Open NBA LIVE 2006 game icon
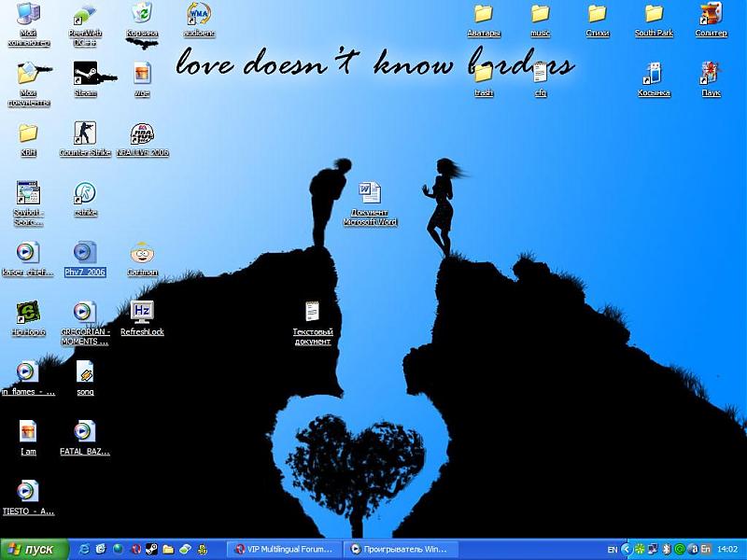 pos(142,134)
